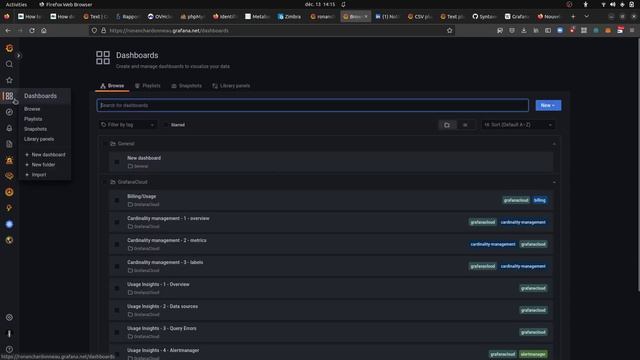Open the Activities overview in top bar
Image resolution: width=640 pixels, height=360 pixels.
coord(16,4)
